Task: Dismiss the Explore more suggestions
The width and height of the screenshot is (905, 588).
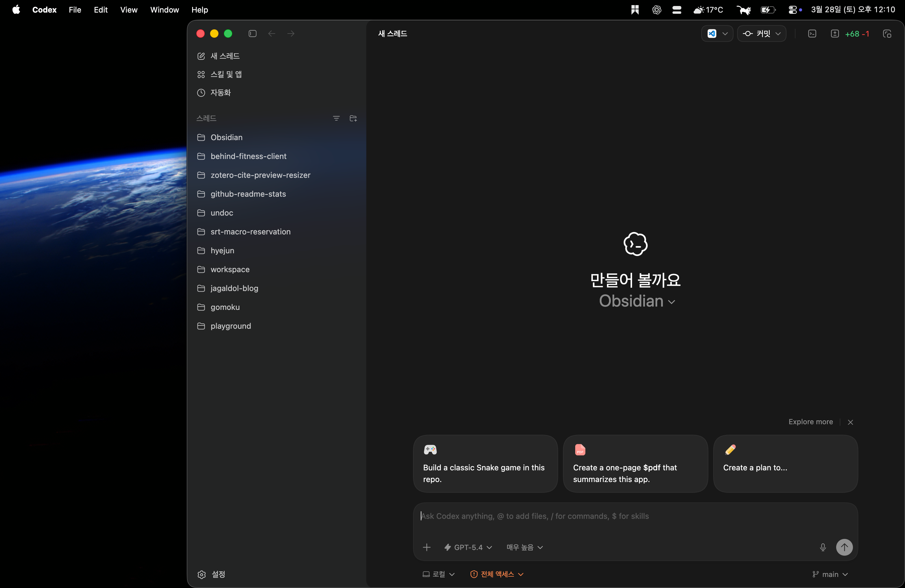Action: pos(850,422)
